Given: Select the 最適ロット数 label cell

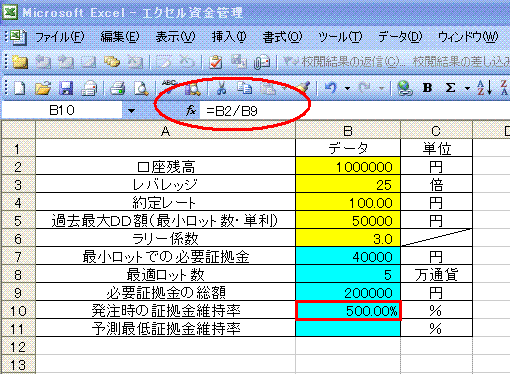Looking at the screenshot, I should point(165,274).
